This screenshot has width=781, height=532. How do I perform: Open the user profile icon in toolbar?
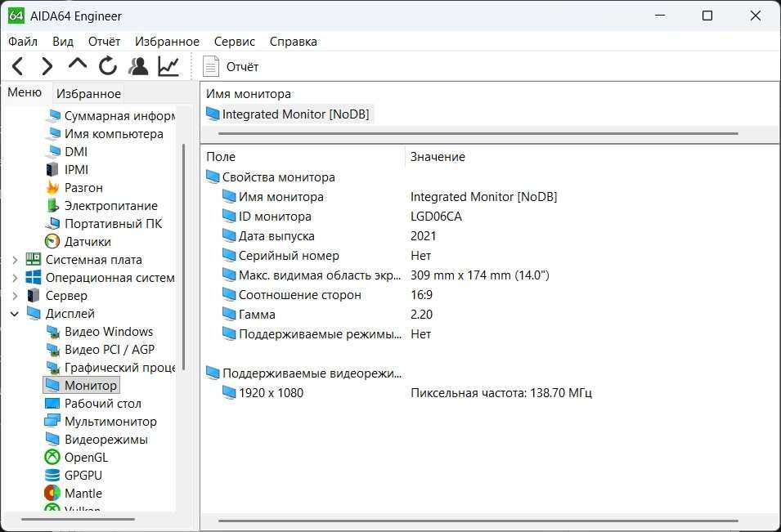point(138,66)
